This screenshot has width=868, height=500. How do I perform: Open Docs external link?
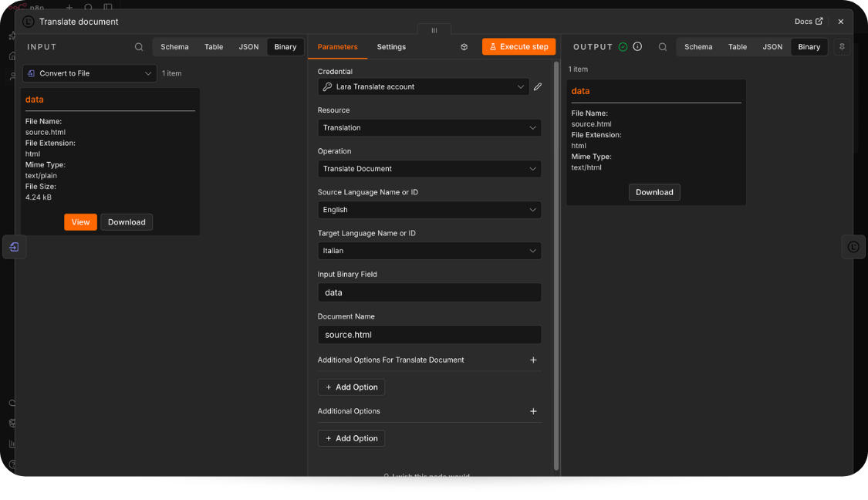pyautogui.click(x=809, y=22)
